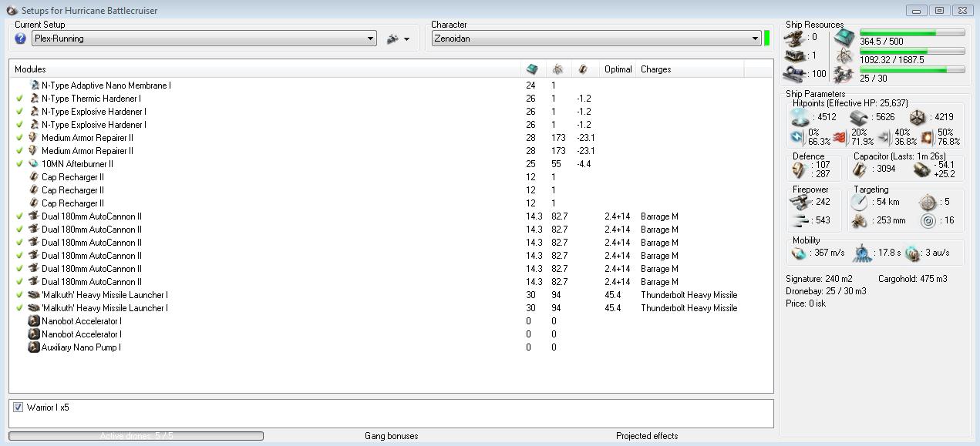This screenshot has height=446, width=980.
Task: Click the warp speed icon showing 3 au/s
Action: pos(913,253)
